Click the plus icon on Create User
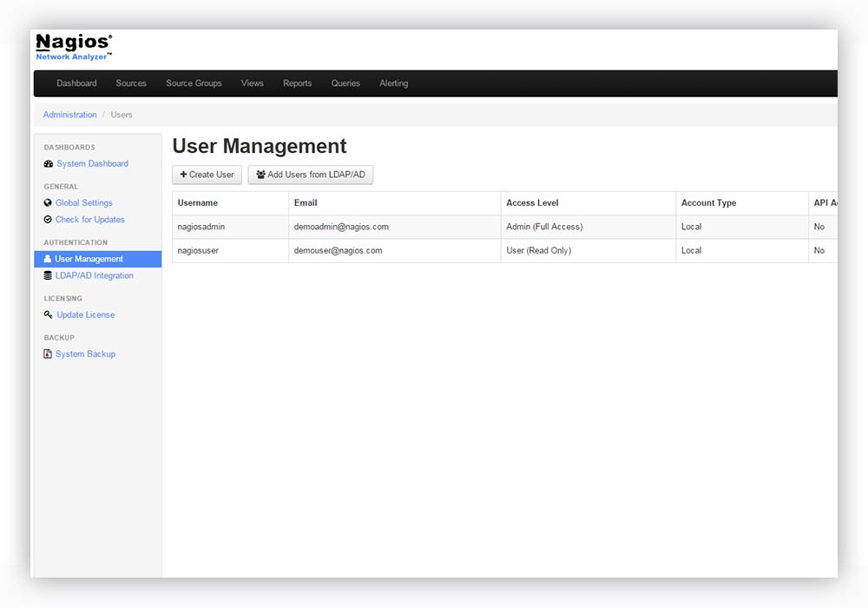The height and width of the screenshot is (608, 868). [183, 175]
